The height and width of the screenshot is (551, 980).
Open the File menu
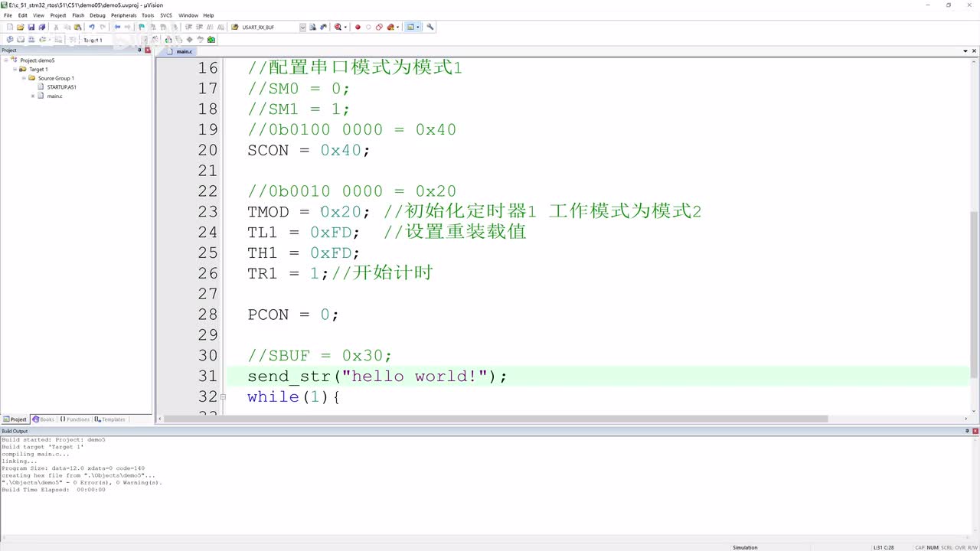(8, 15)
